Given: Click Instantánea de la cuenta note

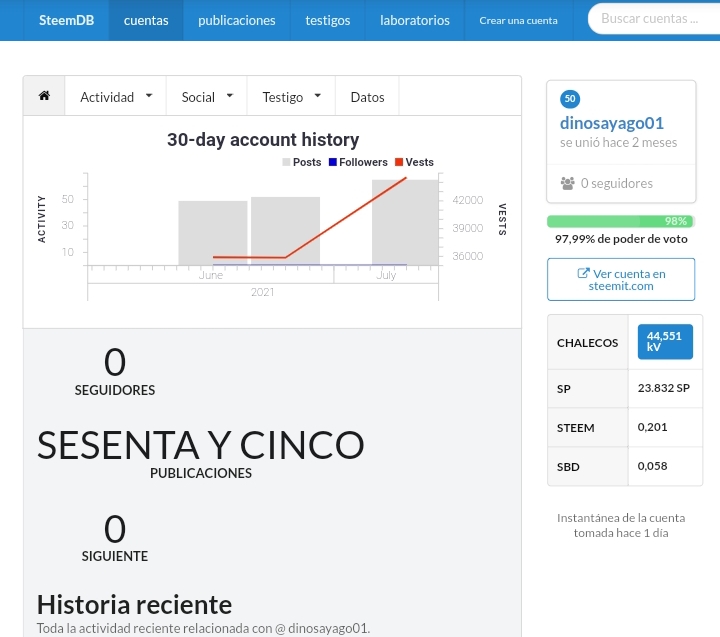Looking at the screenshot, I should pos(621,525).
